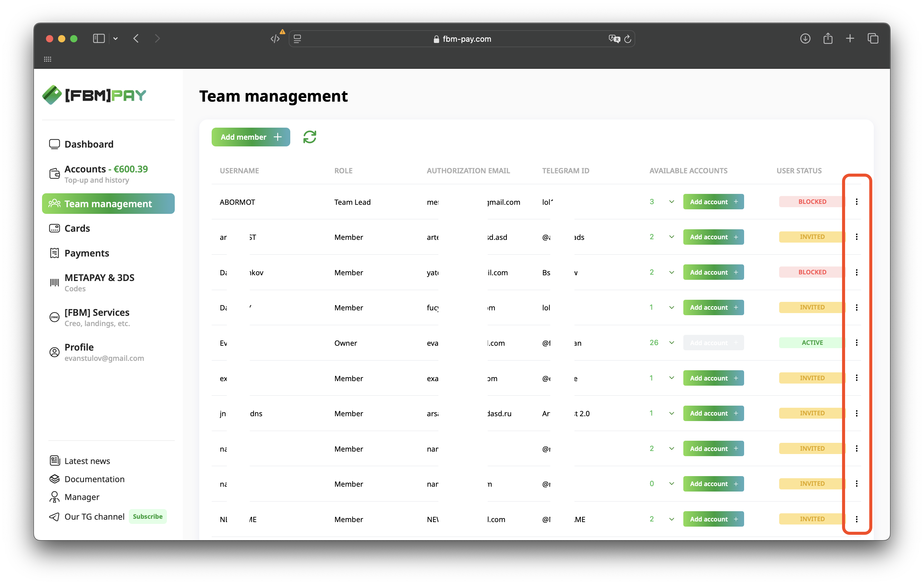Expand Owner's 26 available accounts chevron
The height and width of the screenshot is (585, 924).
(x=672, y=342)
